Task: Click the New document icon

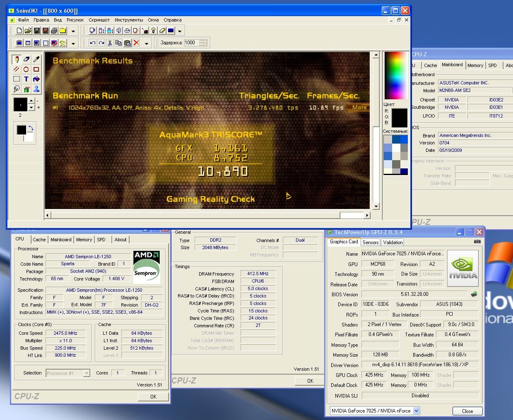Action: 19,31
